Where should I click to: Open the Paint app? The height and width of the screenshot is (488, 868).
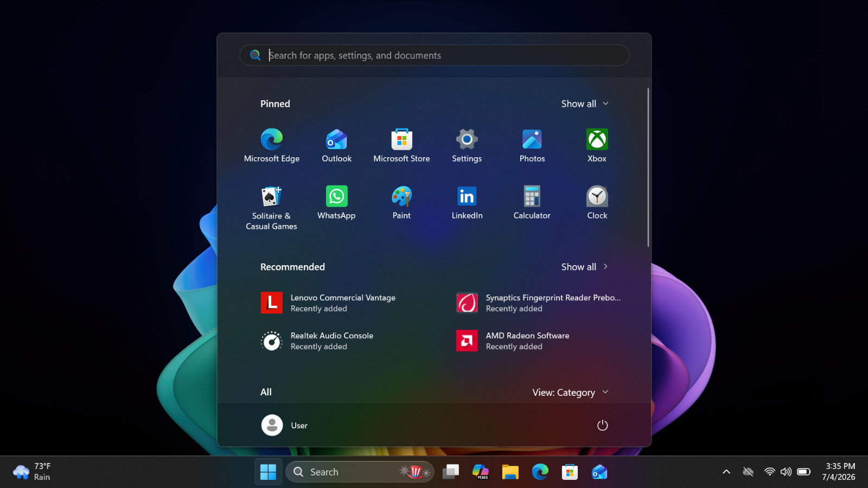pyautogui.click(x=401, y=203)
